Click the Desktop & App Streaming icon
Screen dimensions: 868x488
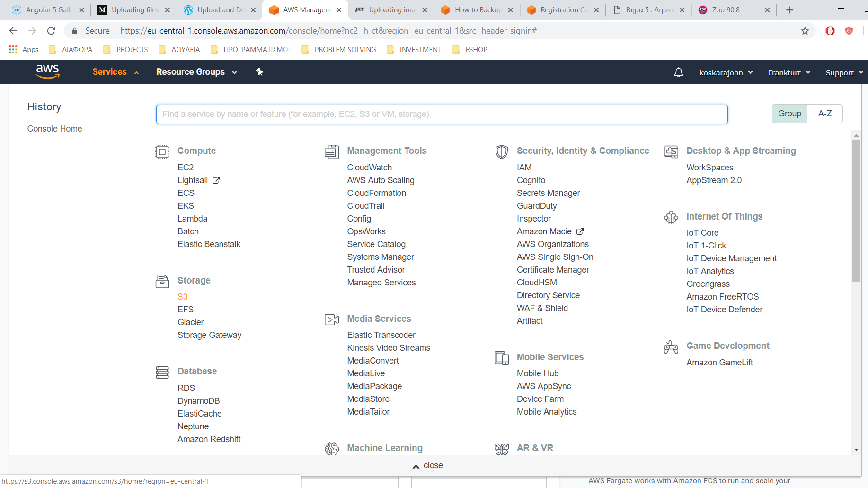(x=671, y=151)
